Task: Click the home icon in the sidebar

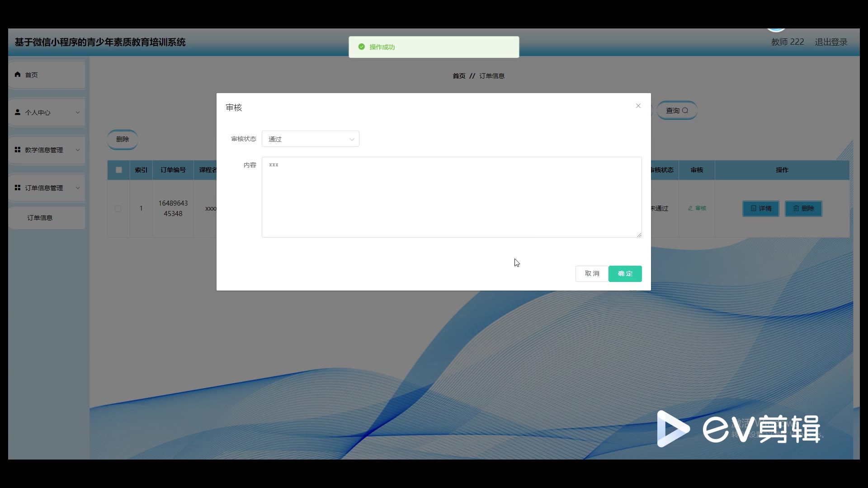Action: coord(18,75)
